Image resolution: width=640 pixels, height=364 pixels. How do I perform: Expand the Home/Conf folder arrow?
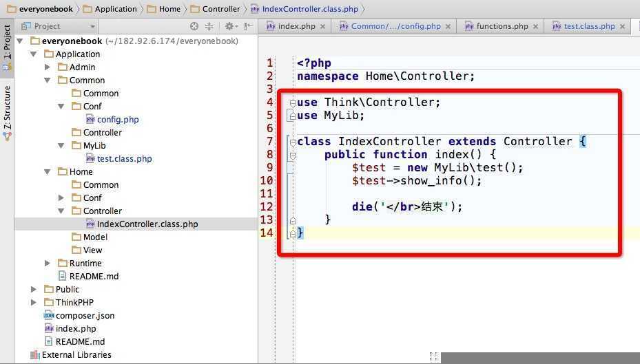pyautogui.click(x=61, y=197)
